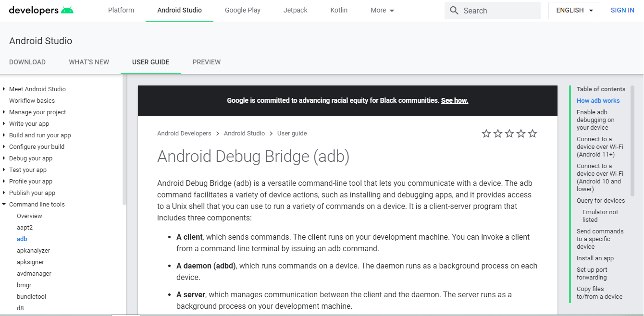Open the Kotlin tab
The height and width of the screenshot is (316, 644).
[x=339, y=10]
